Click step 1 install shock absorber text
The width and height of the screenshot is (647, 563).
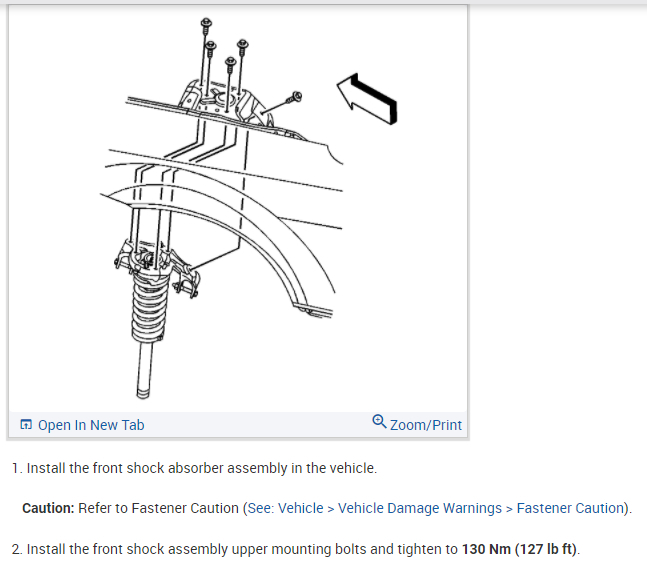(202, 468)
